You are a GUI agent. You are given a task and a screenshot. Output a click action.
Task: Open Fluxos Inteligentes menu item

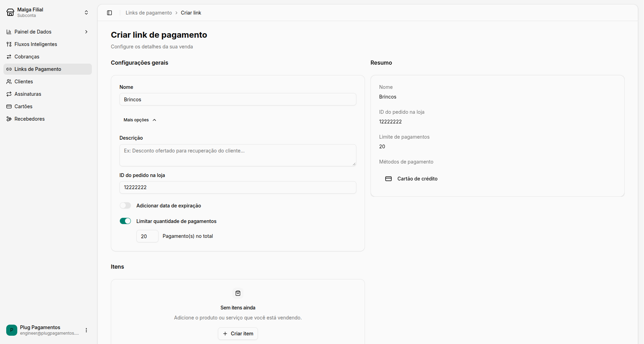48,44
